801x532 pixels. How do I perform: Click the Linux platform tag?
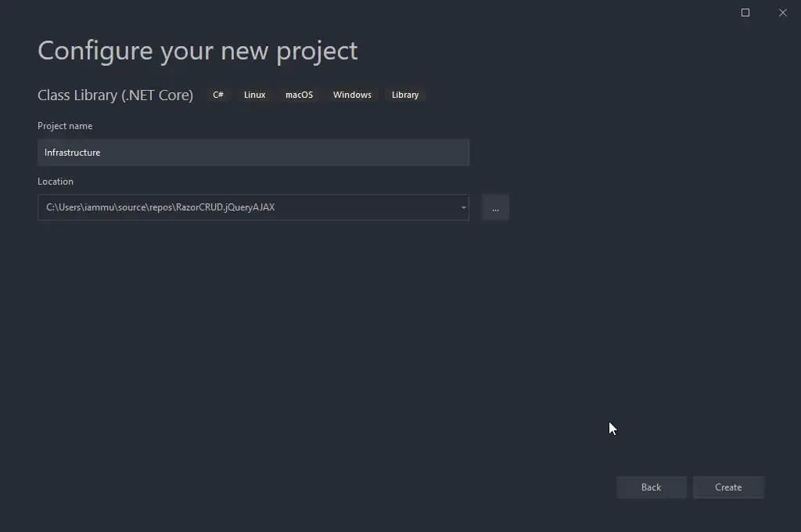(x=254, y=94)
